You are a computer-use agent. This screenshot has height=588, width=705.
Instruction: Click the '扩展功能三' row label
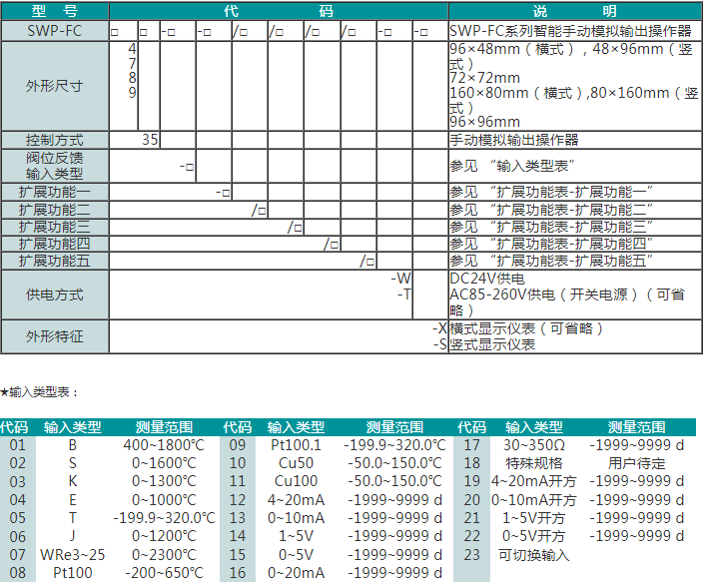[54, 227]
